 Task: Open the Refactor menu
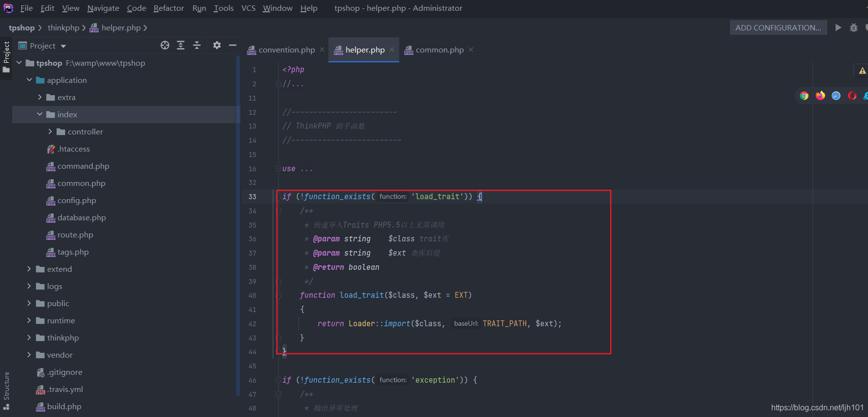(x=169, y=8)
